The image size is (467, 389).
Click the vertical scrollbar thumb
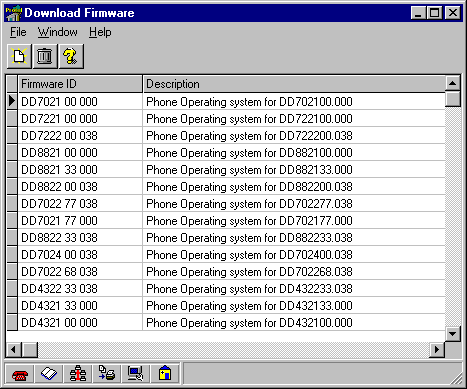[x=453, y=98]
